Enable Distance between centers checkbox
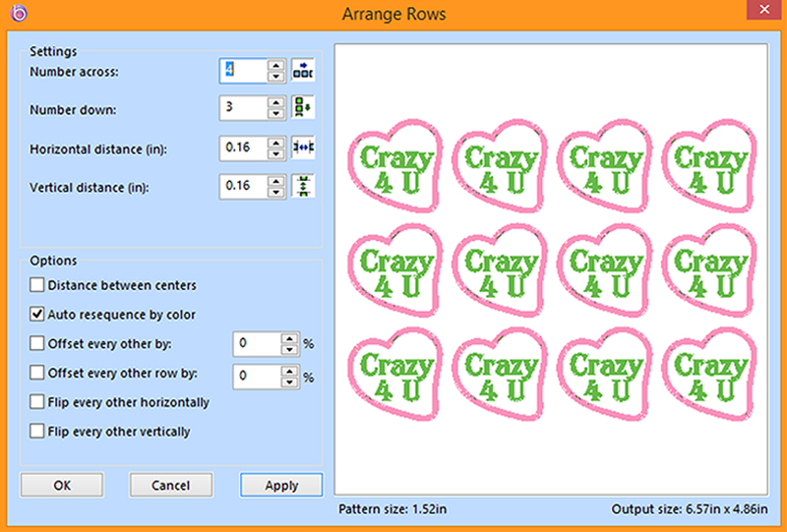787x532 pixels. tap(37, 285)
